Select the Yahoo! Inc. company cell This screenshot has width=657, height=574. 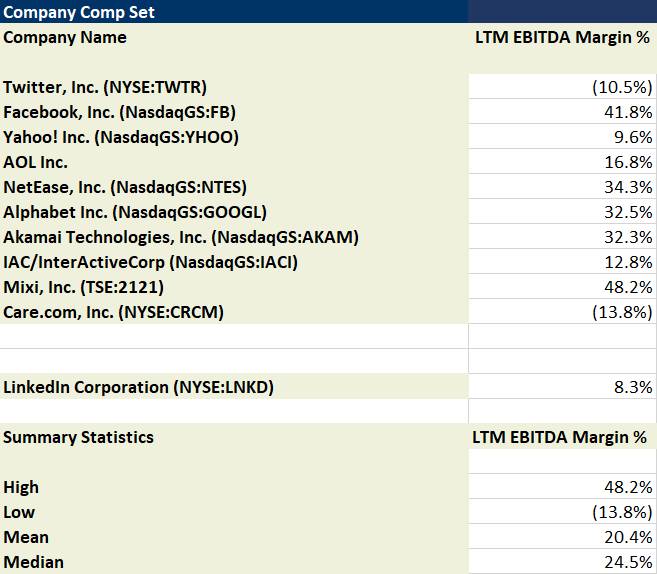tap(121, 137)
